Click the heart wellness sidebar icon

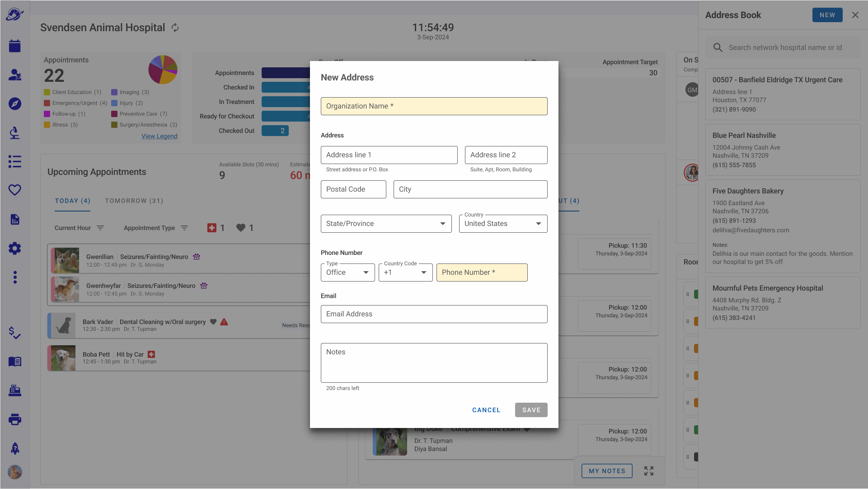pyautogui.click(x=15, y=190)
